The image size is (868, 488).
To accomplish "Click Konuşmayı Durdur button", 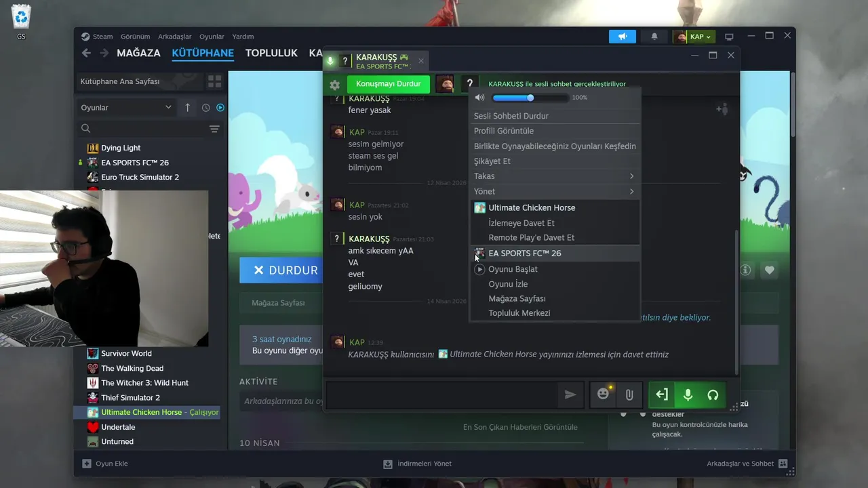I will pos(389,84).
